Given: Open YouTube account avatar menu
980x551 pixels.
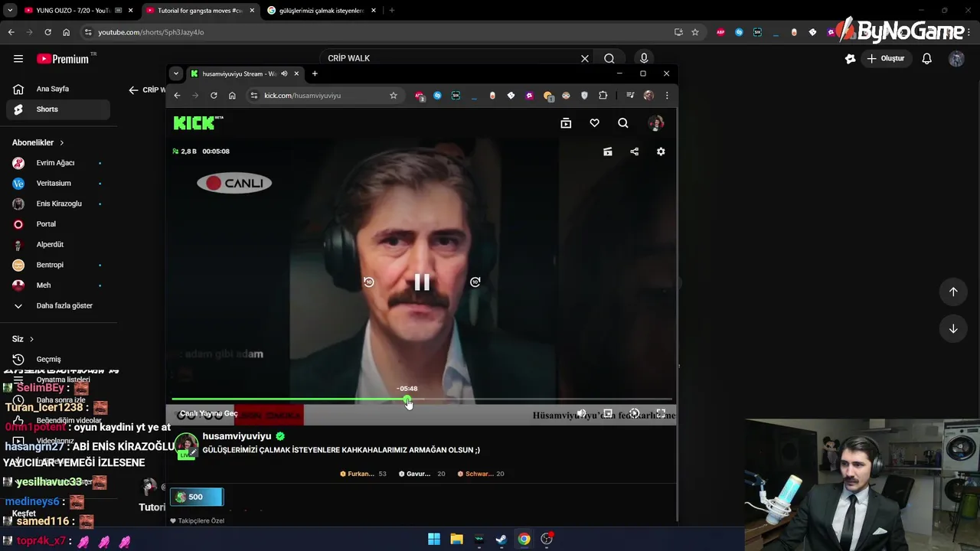Looking at the screenshot, I should click(x=956, y=59).
